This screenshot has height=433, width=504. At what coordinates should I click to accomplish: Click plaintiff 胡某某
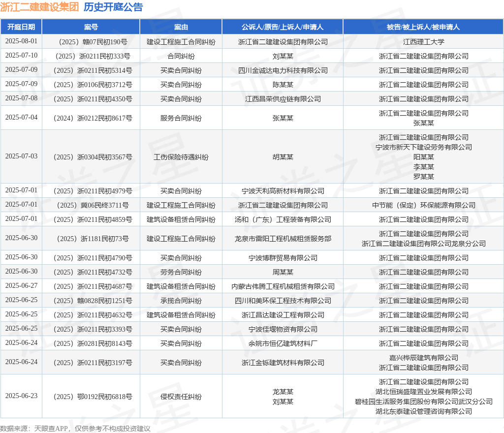[283, 157]
